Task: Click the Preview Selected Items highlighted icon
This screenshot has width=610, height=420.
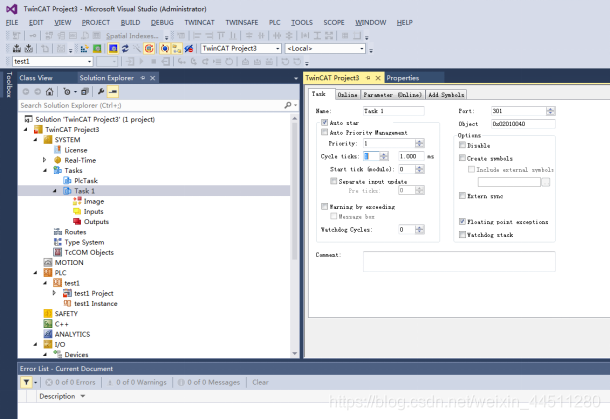Action: click(x=113, y=92)
